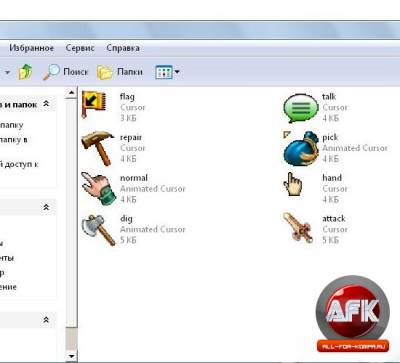Screen dimensions: 400x363
Task: Click the side panel scroll down arrow
Action: pyautogui.click(x=71, y=356)
